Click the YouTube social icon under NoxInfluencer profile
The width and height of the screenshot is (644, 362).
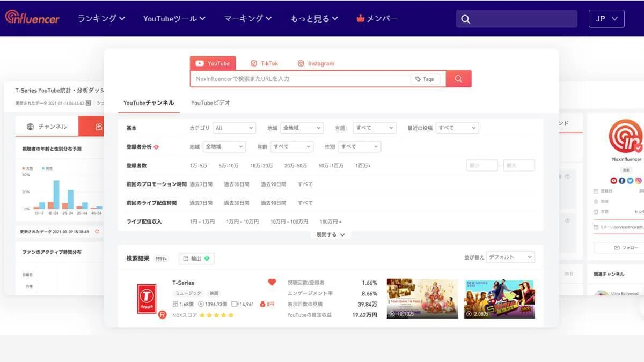(613, 181)
